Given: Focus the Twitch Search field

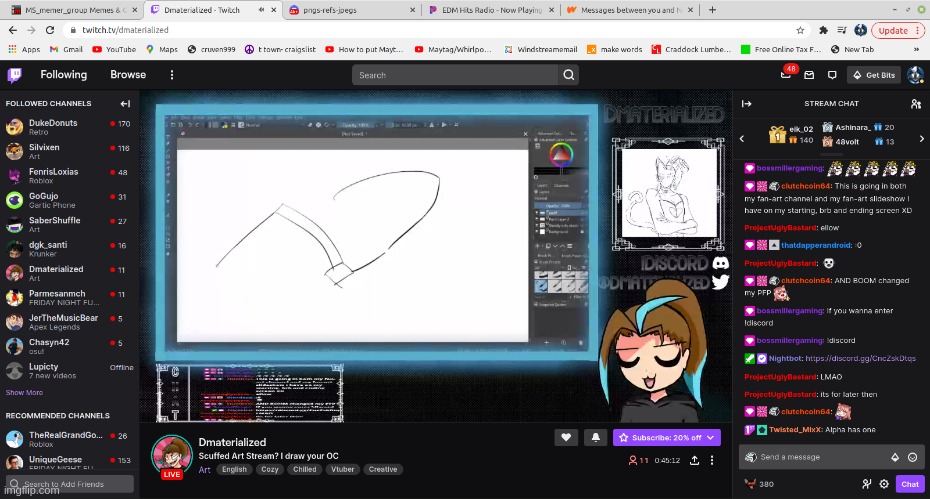Looking at the screenshot, I should 455,75.
